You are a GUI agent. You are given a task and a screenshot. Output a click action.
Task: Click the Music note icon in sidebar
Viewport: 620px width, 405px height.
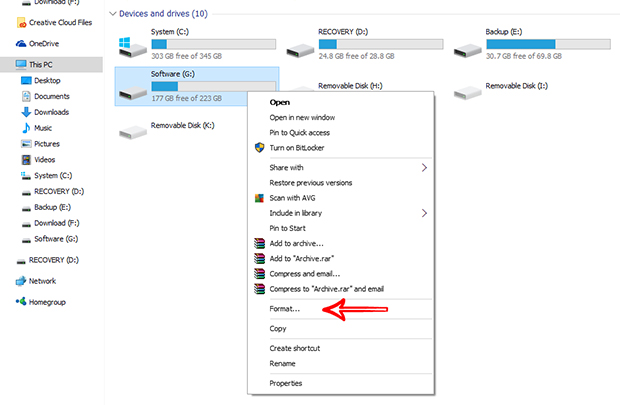coord(26,128)
